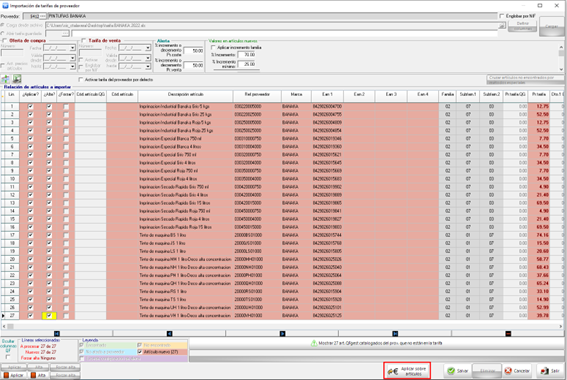Viewport: 567px width, 380px height.
Task: Click the file path field for loaded tariff
Action: 272,26
